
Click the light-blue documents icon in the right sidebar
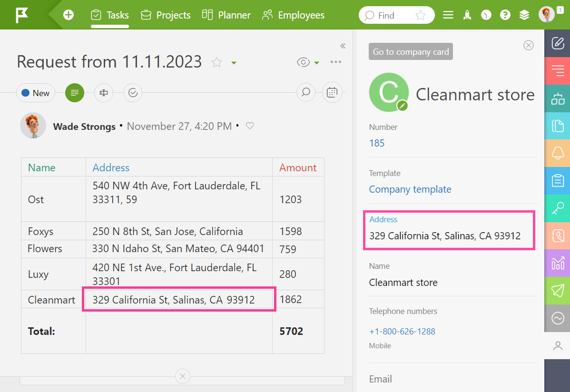click(558, 126)
